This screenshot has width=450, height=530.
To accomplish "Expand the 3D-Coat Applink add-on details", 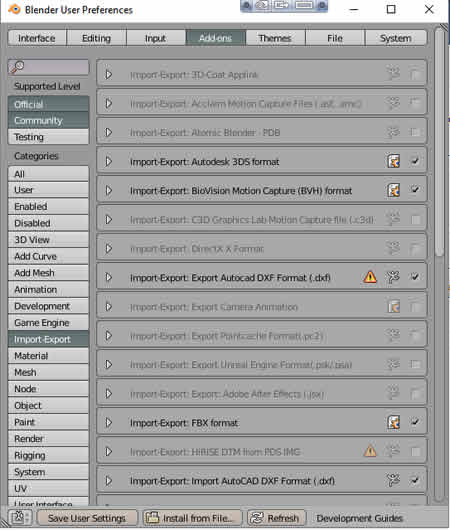I will [109, 74].
